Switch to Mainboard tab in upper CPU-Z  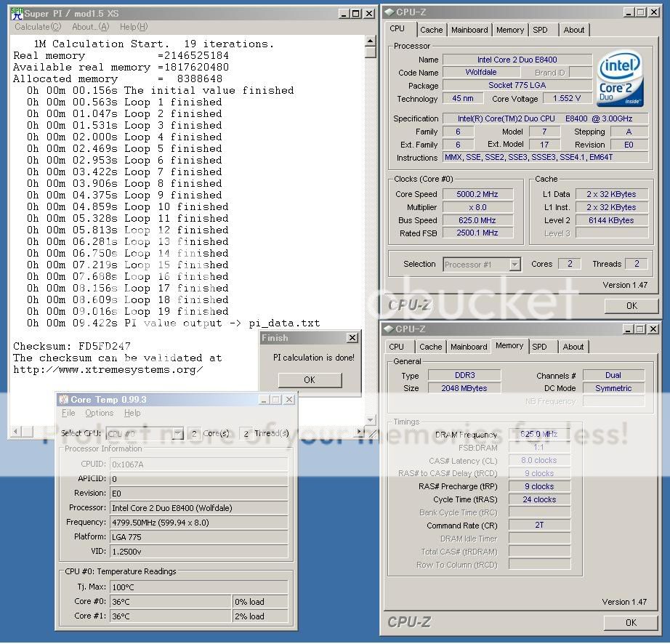tap(469, 30)
